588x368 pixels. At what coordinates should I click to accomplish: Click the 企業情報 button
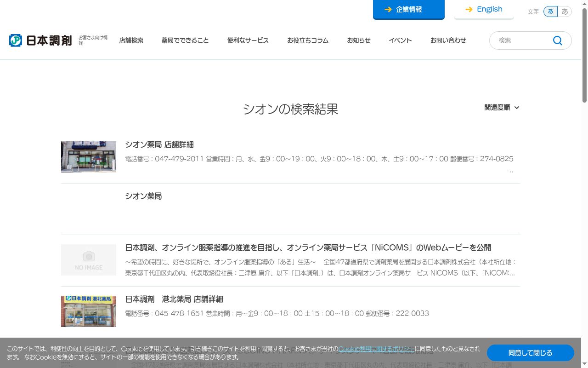tap(409, 10)
